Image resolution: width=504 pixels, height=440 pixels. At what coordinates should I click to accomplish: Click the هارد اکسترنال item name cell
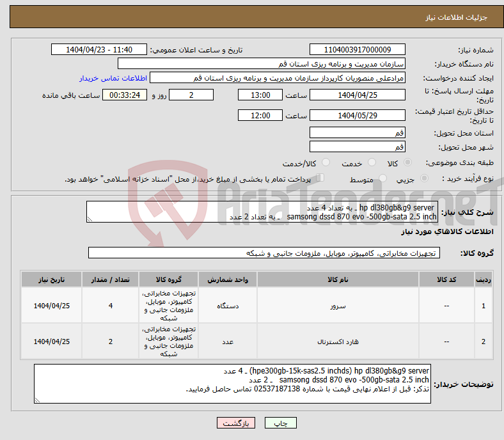point(338,342)
